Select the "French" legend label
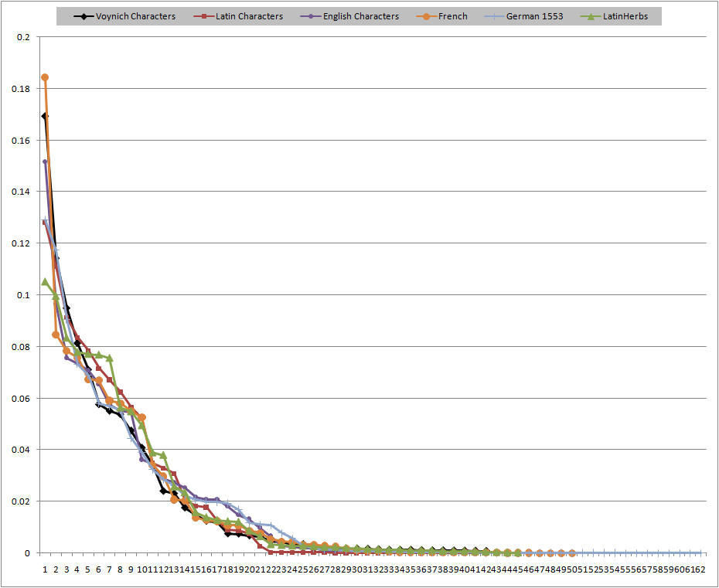Image resolution: width=719 pixels, height=588 pixels. [x=453, y=16]
